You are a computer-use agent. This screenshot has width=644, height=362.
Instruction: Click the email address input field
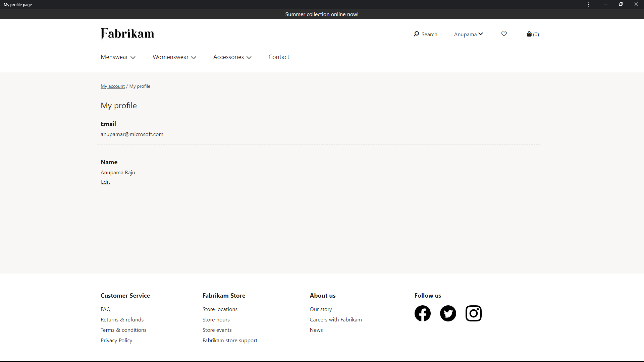pos(132,134)
